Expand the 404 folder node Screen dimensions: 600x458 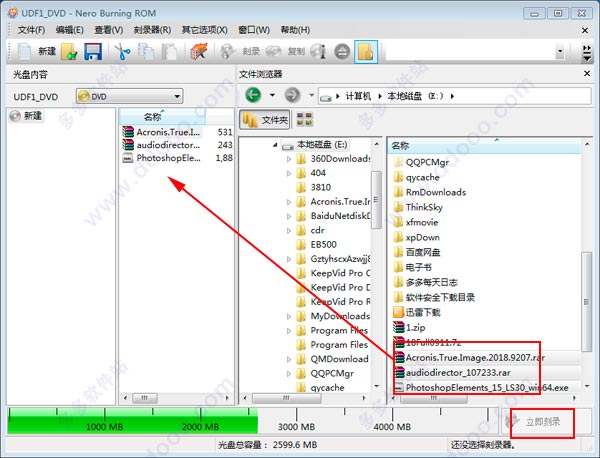289,173
